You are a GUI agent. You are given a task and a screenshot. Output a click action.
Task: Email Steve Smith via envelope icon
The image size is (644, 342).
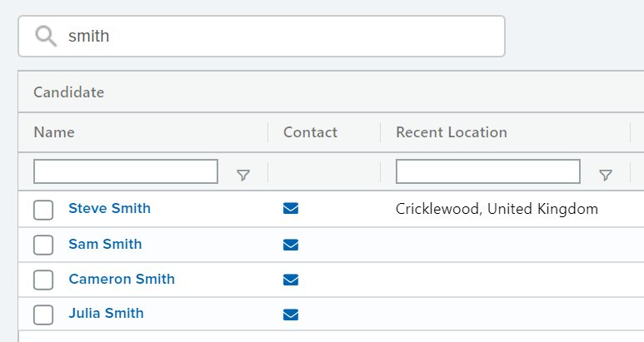(291, 208)
